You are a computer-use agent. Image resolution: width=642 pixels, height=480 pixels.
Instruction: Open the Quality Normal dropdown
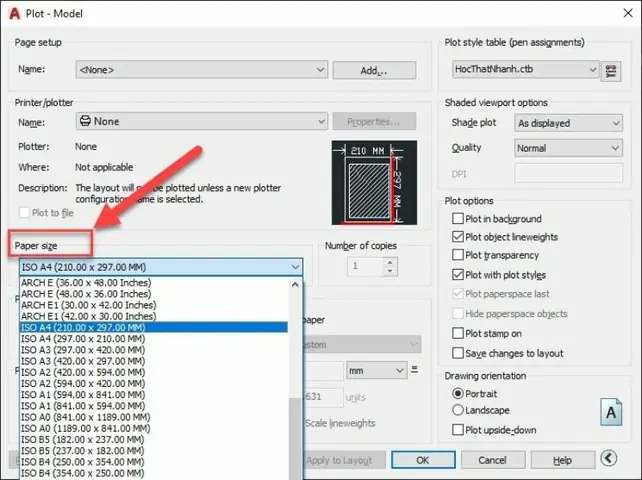pyautogui.click(x=568, y=148)
